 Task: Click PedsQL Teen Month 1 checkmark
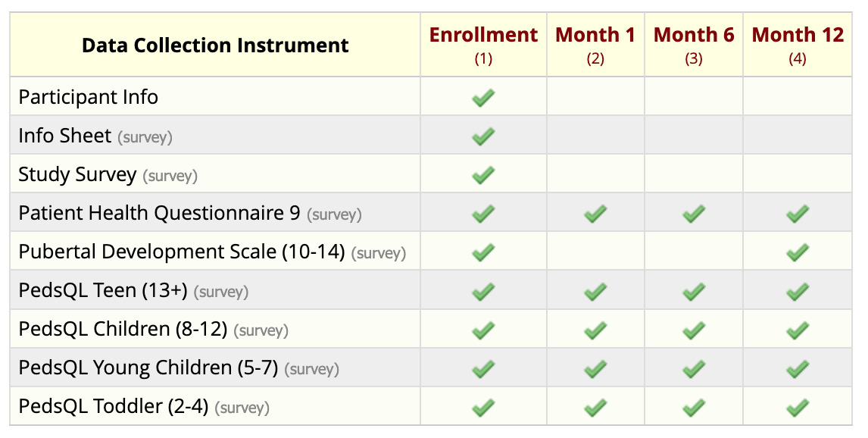595,291
